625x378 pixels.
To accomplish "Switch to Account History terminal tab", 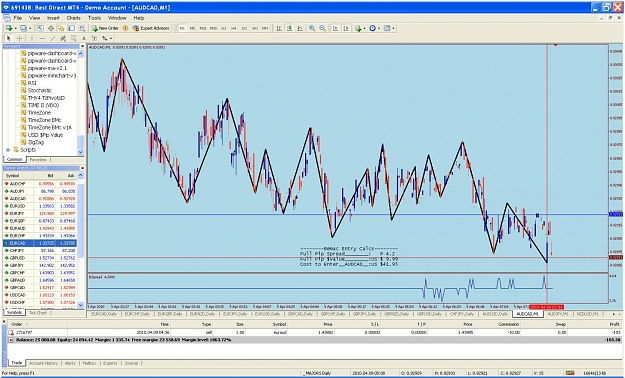I will point(43,363).
